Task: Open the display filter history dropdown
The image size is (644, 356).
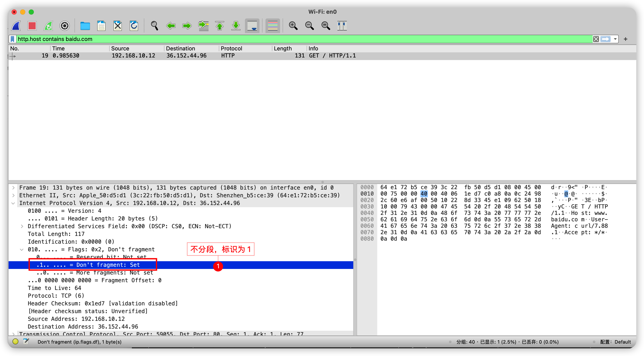Action: (615, 39)
